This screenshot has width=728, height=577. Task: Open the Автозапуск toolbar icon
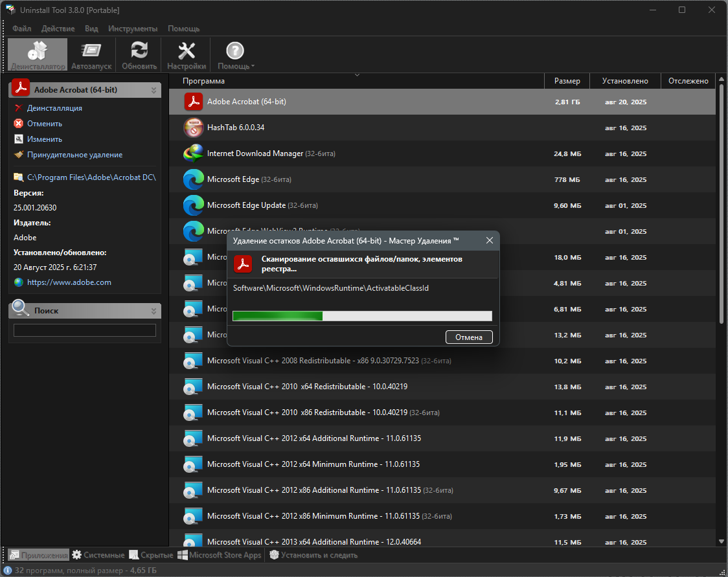[x=91, y=51]
